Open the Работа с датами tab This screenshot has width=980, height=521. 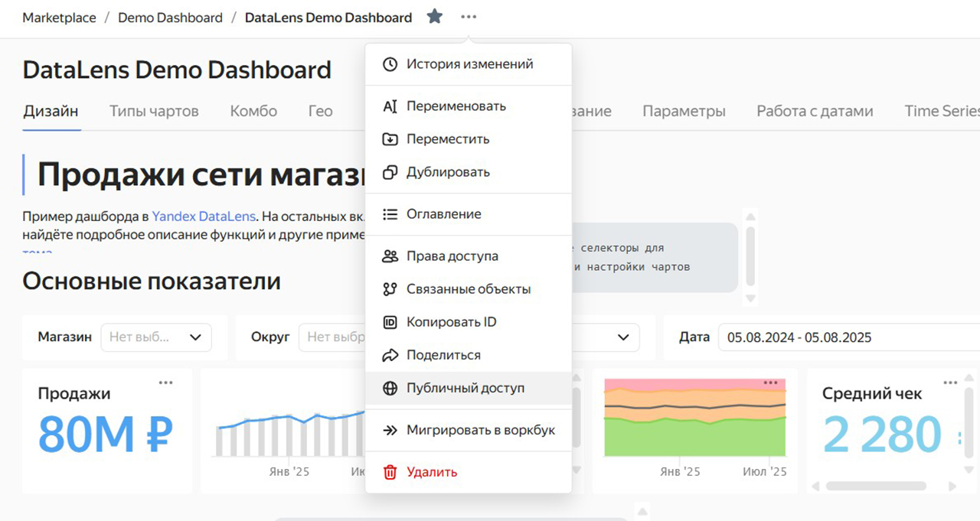pos(815,111)
